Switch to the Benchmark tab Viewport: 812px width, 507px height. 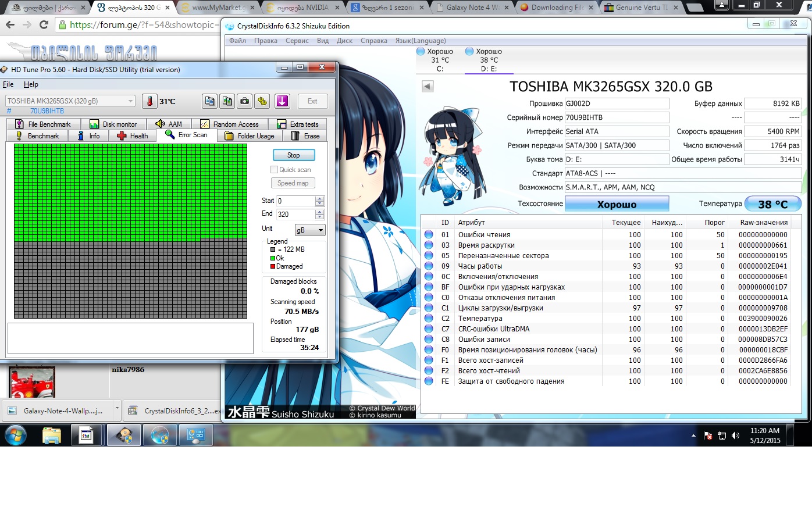(x=37, y=136)
